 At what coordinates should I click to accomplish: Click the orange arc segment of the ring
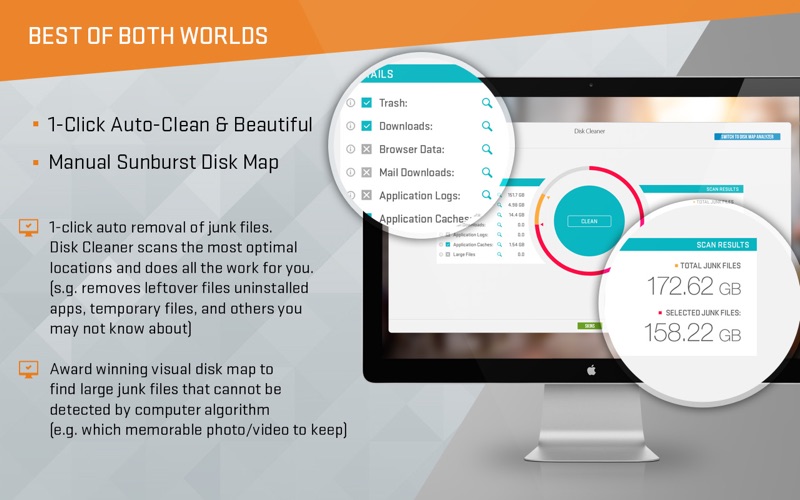[537, 209]
